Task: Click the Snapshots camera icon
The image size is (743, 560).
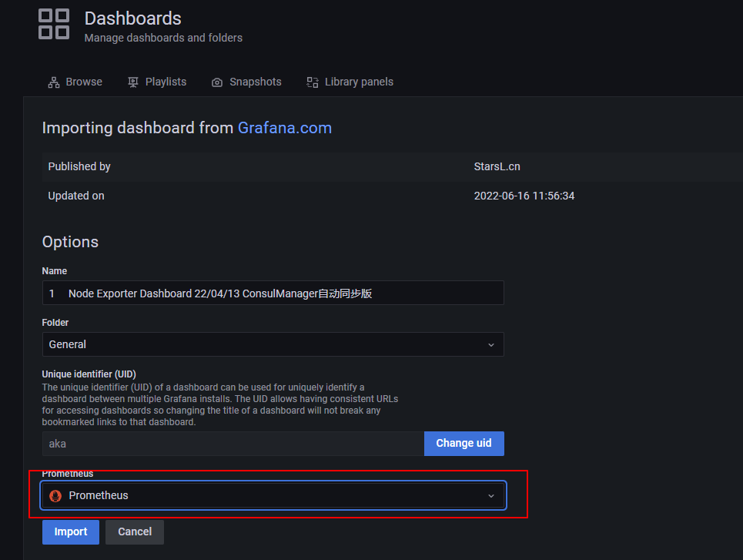Action: tap(217, 82)
